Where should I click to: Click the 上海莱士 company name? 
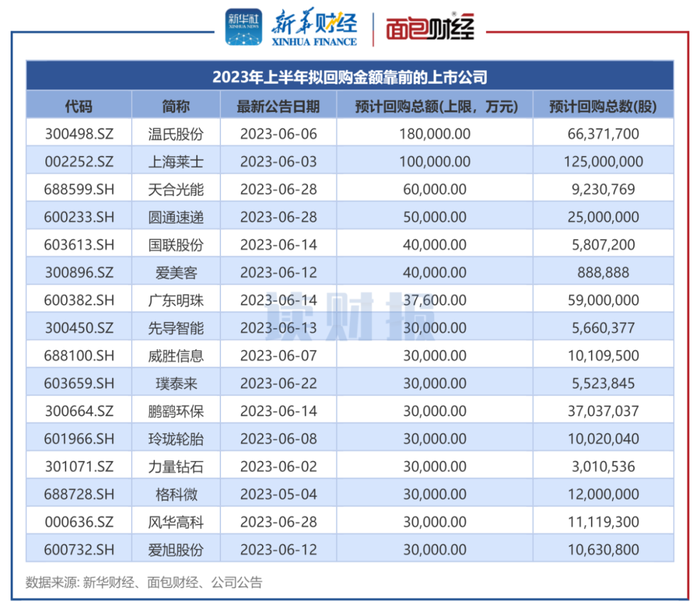pyautogui.click(x=176, y=162)
